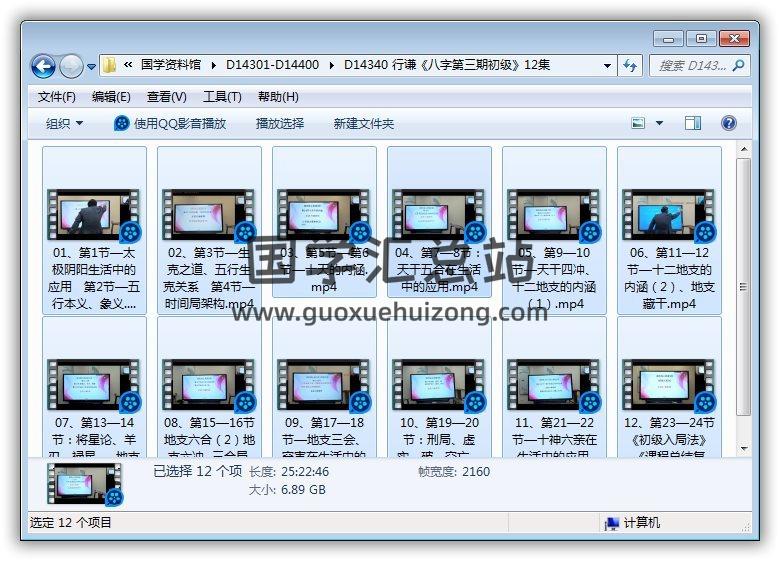Image resolution: width=780 pixels, height=561 pixels.
Task: Open the 文件(F) menu
Action: [56, 97]
